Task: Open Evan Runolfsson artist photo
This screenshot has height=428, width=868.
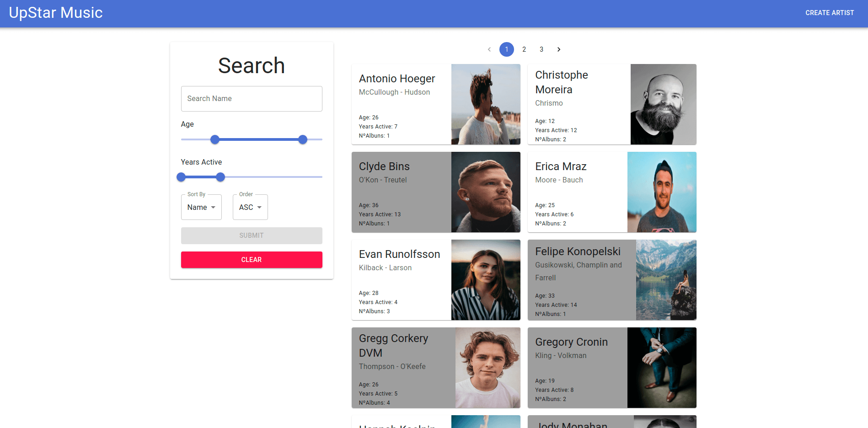Action: coord(486,280)
